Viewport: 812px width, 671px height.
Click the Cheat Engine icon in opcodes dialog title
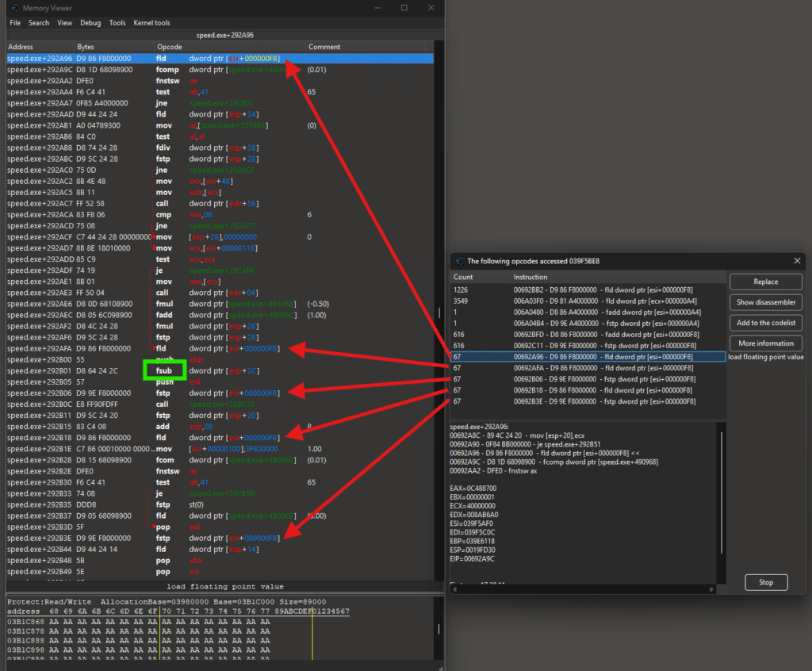pyautogui.click(x=458, y=261)
